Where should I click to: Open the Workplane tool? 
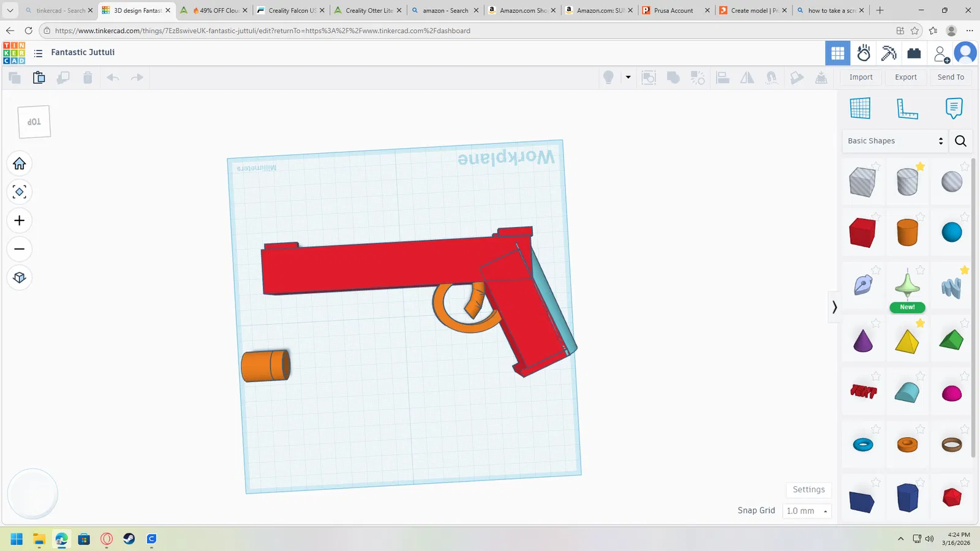coord(860,108)
